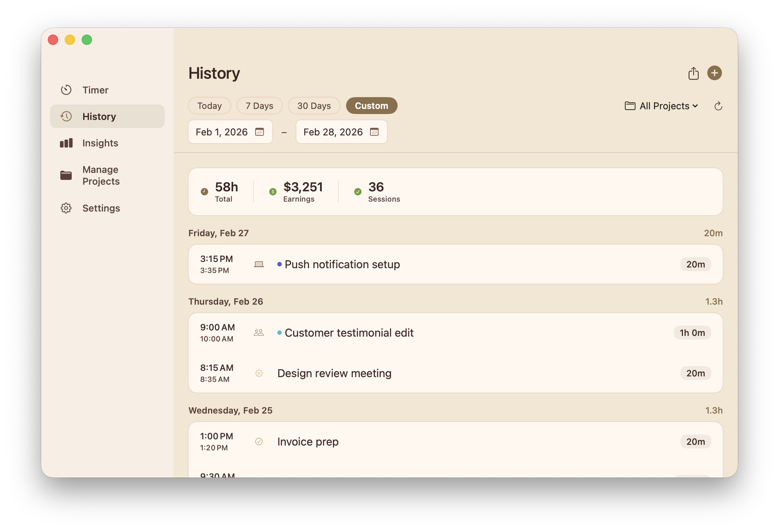Viewport: 779px width, 532px height.
Task: Go to Manage Projects
Action: [101, 175]
